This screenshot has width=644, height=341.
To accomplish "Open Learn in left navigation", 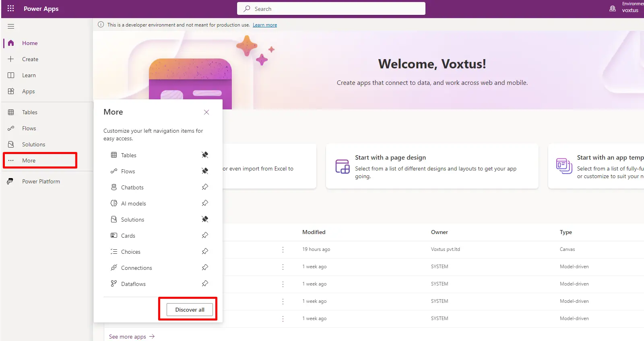I will click(x=29, y=75).
